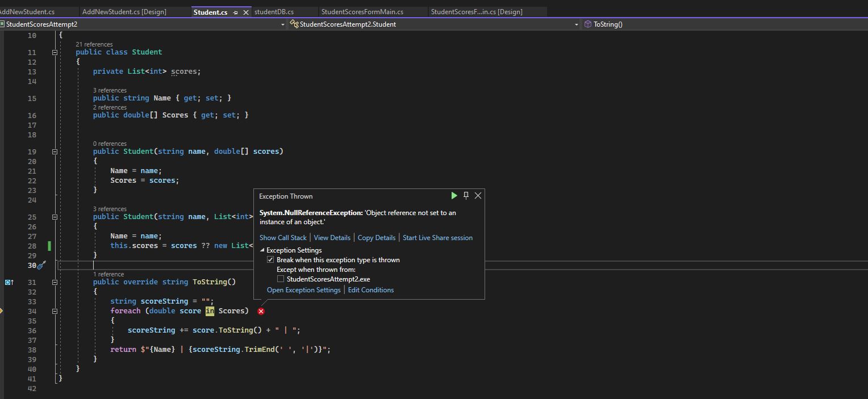The height and width of the screenshot is (399, 868).
Task: Click the '0 references' CodeLens above the constructor
Action: [x=110, y=144]
